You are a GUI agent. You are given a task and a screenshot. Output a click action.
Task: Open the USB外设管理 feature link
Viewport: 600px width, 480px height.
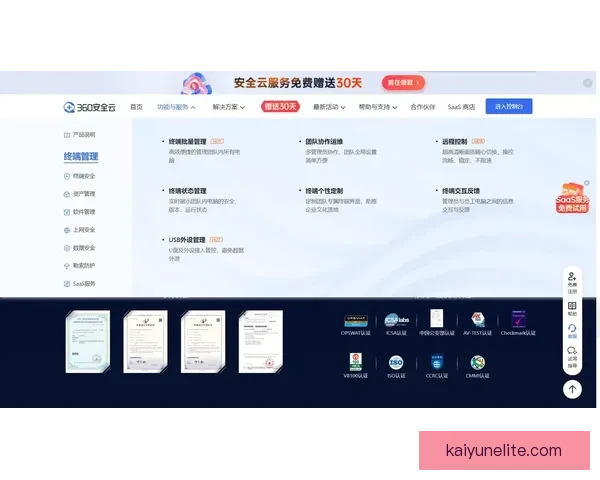tap(187, 240)
